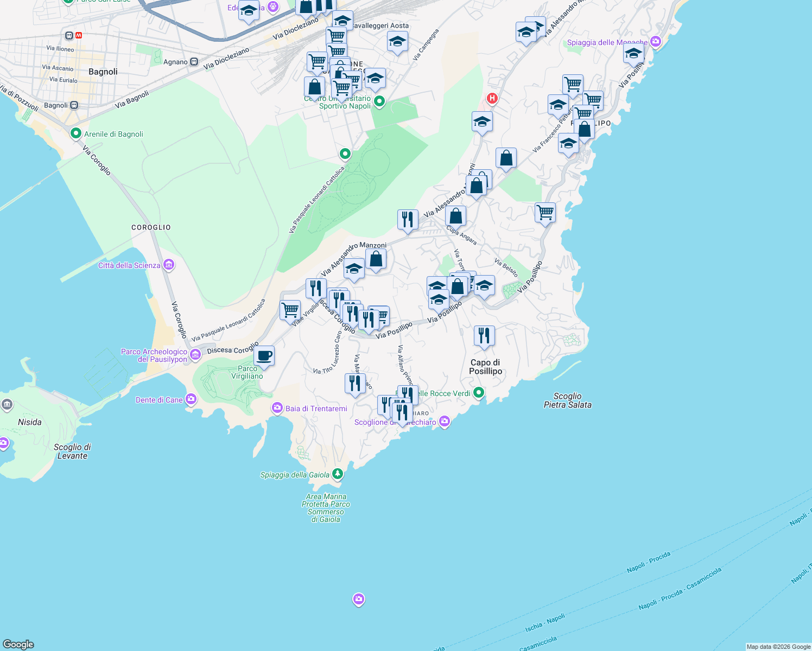Viewport: 812px width, 651px height.
Task: Select the restaurant marker near Capo di Posillipo
Action: coord(484,336)
